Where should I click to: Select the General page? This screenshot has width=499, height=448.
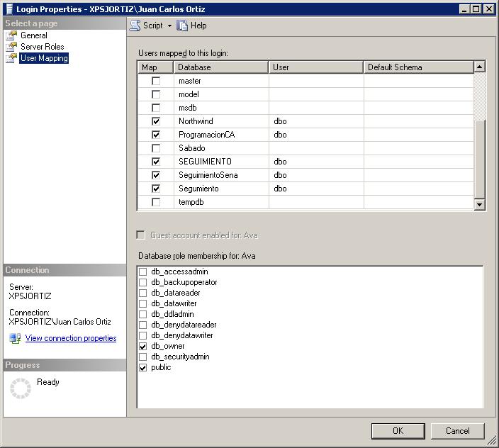click(x=34, y=35)
